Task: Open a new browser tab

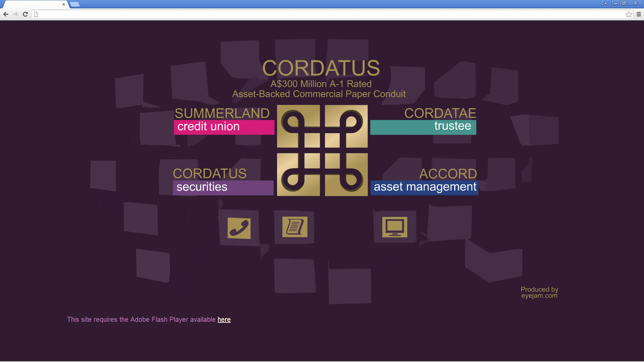Action: (x=75, y=4)
